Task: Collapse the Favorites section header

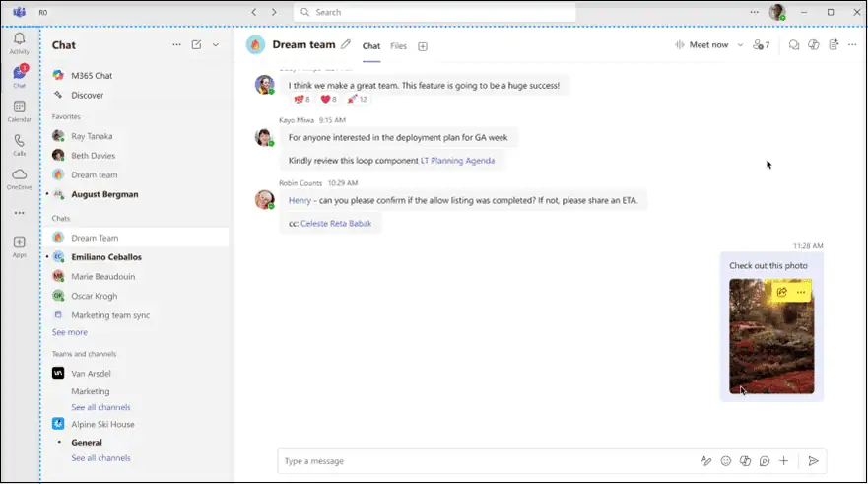Action: (x=66, y=116)
